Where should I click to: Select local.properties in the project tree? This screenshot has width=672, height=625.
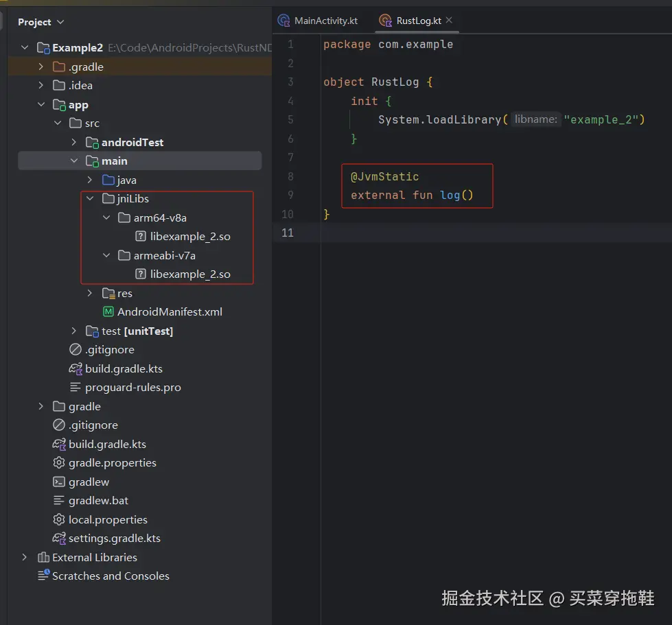[108, 520]
